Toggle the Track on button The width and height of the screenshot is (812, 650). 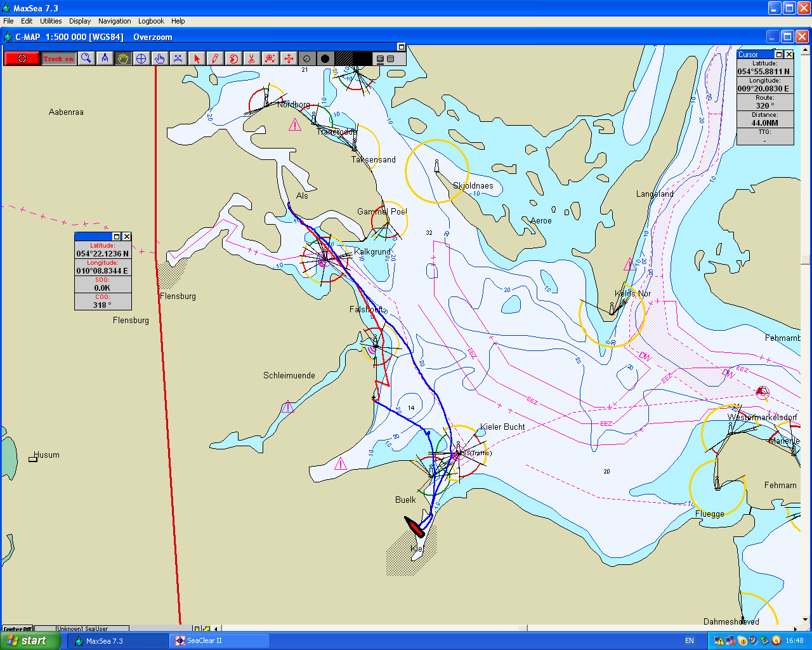point(59,58)
